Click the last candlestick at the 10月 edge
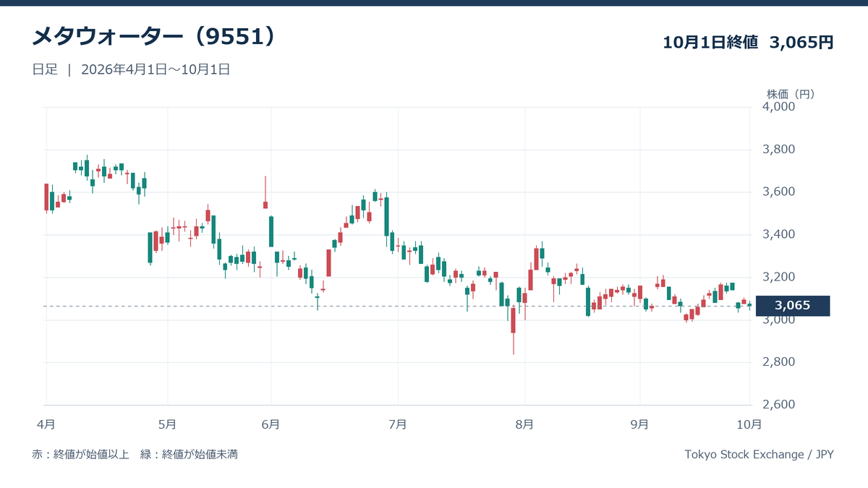Viewport: 868px width, 488px height. click(x=749, y=304)
